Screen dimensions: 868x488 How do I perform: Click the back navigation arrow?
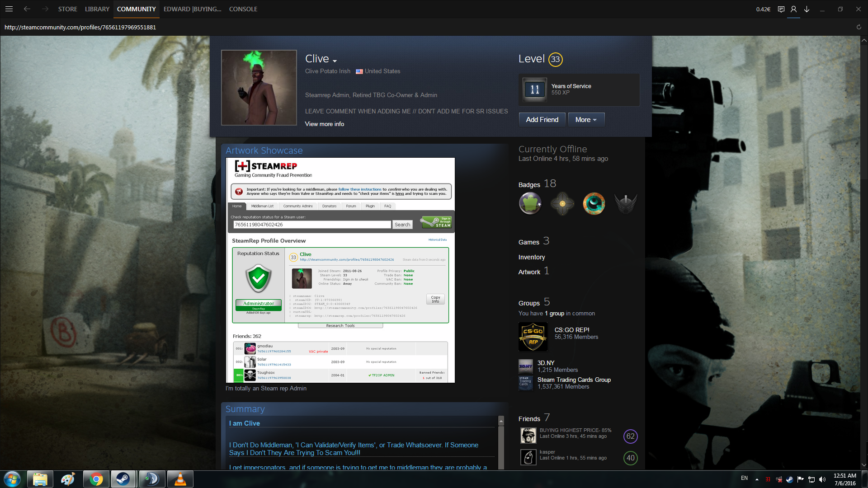pyautogui.click(x=27, y=9)
